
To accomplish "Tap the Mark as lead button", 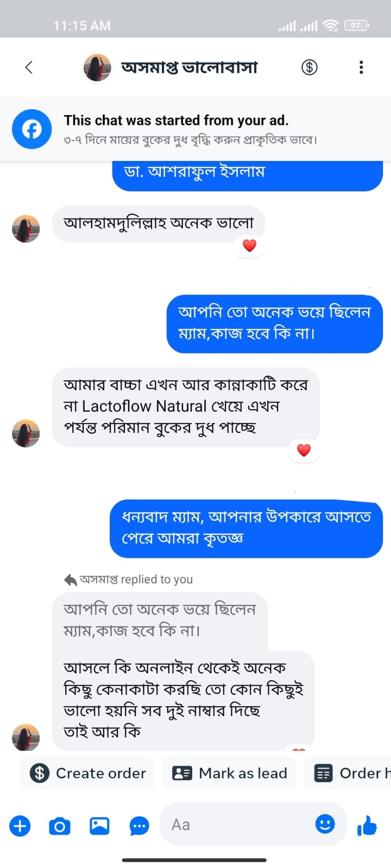I will point(230,773).
